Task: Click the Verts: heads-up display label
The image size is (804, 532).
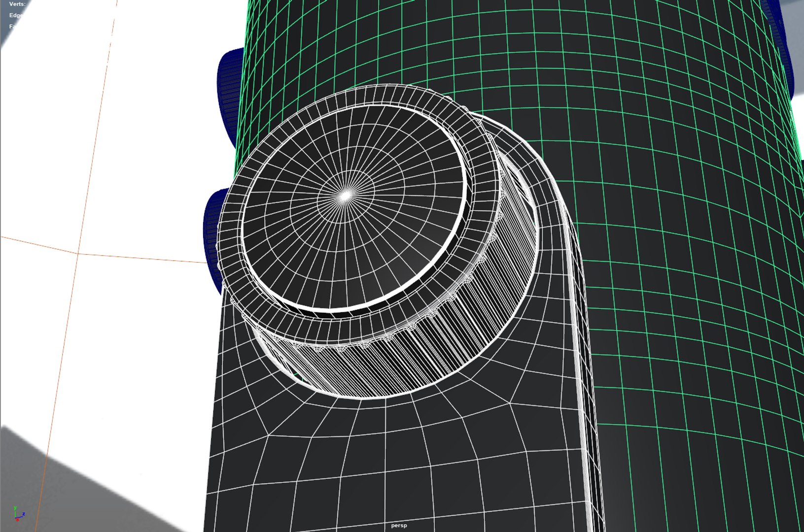Action: (17, 4)
